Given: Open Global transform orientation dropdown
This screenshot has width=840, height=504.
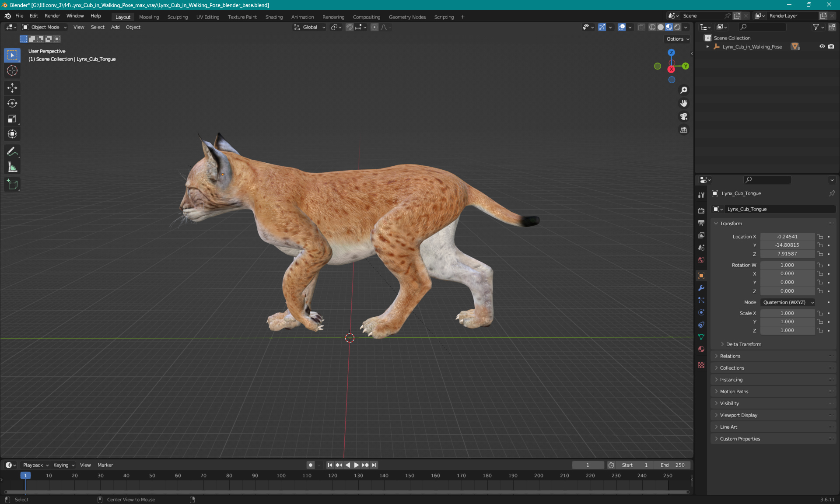Looking at the screenshot, I should [x=310, y=27].
